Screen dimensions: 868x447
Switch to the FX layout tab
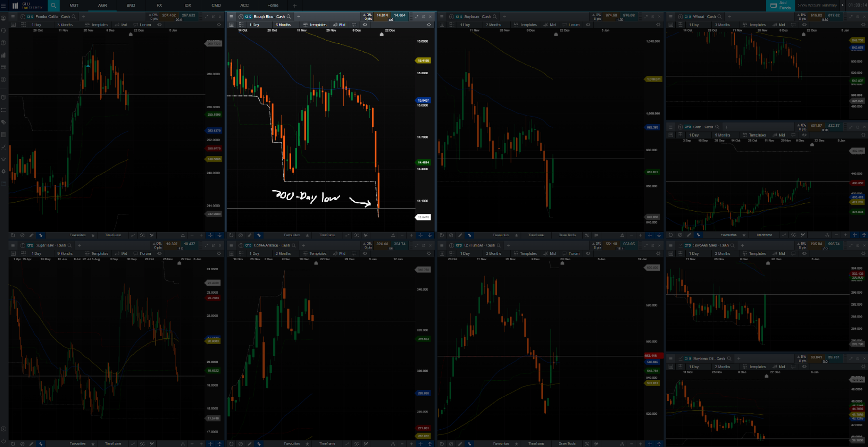[159, 6]
